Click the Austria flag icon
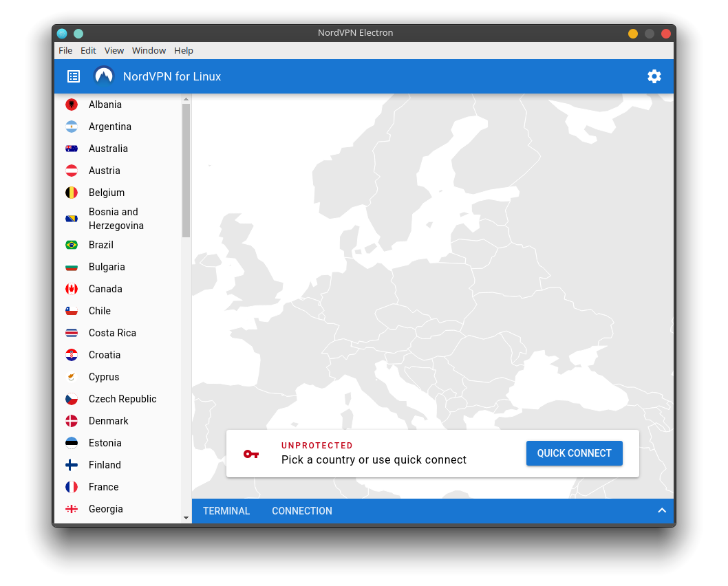The height and width of the screenshot is (586, 728). click(x=72, y=171)
